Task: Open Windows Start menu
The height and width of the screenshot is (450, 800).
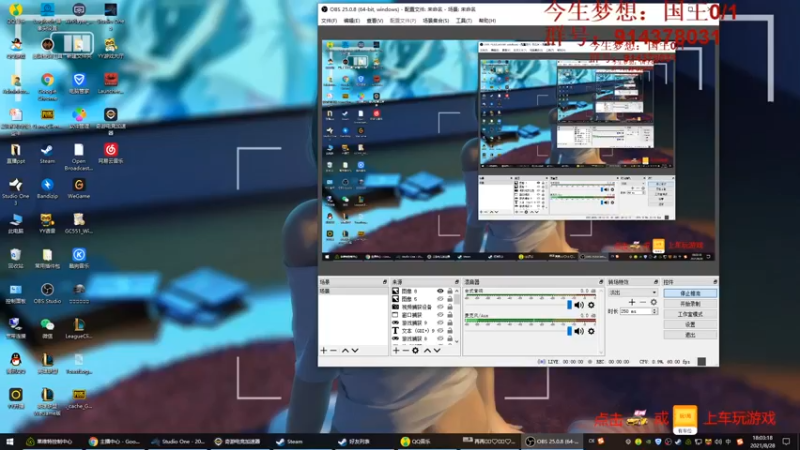Action: [x=10, y=441]
